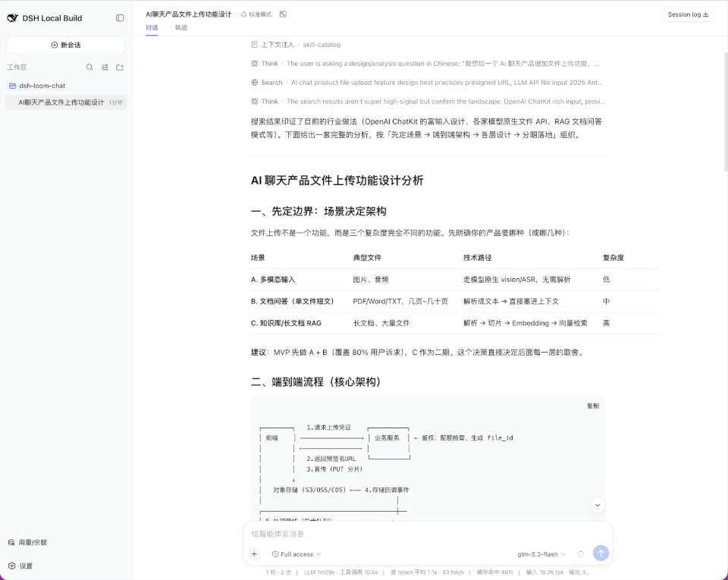Click the heading 二、端到端流程（核心架构）
The height and width of the screenshot is (580, 728).
(x=315, y=382)
